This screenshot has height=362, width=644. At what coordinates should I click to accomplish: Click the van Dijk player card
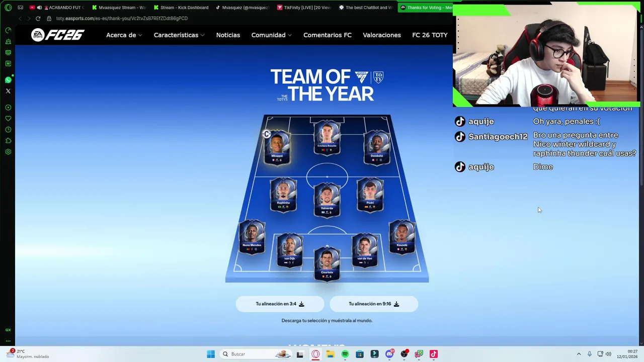[289, 250]
